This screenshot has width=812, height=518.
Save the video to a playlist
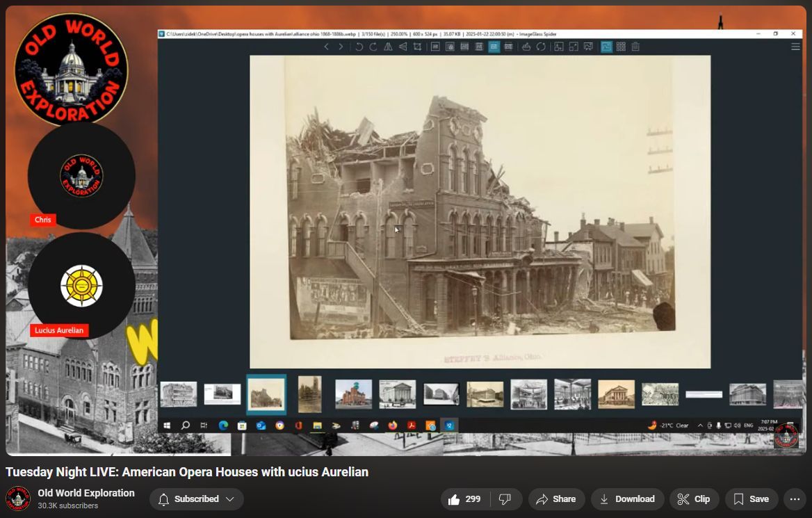(x=751, y=499)
